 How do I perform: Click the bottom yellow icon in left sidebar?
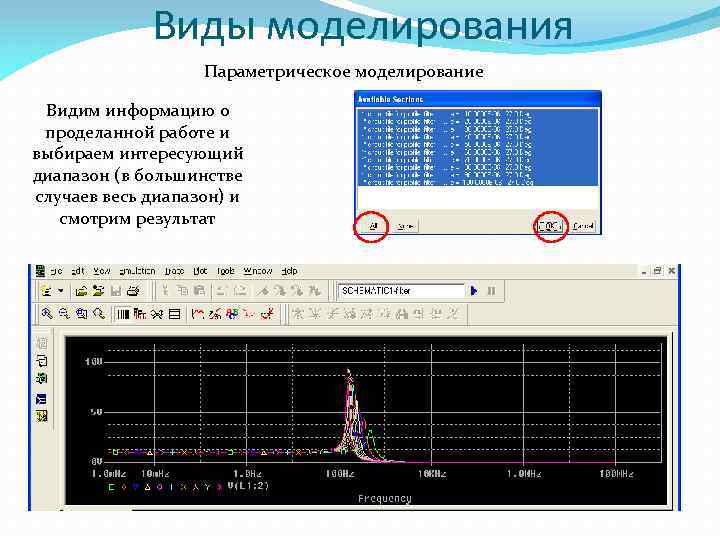pos(42,416)
